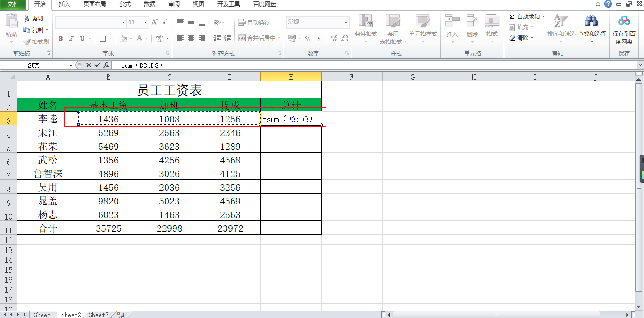Toggle align text right

202,38
